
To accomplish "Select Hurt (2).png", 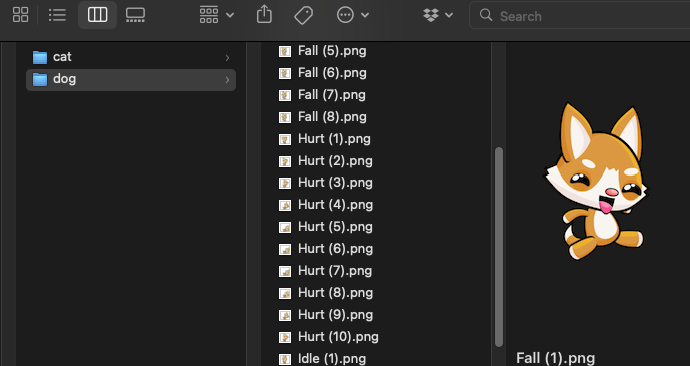I will pyautogui.click(x=335, y=161).
